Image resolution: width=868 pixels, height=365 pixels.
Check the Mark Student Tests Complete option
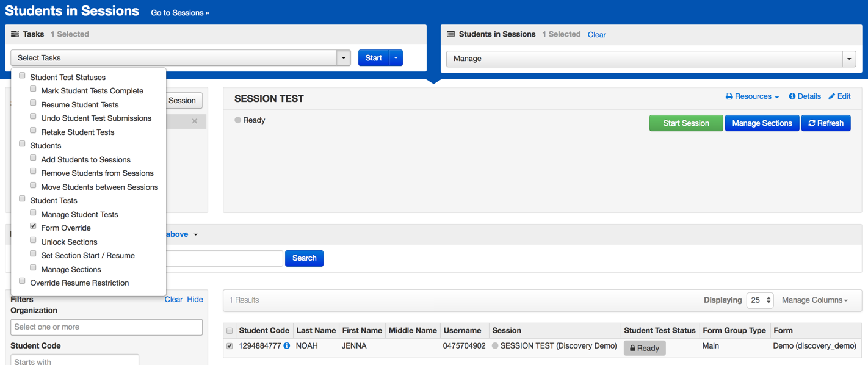pos(34,89)
